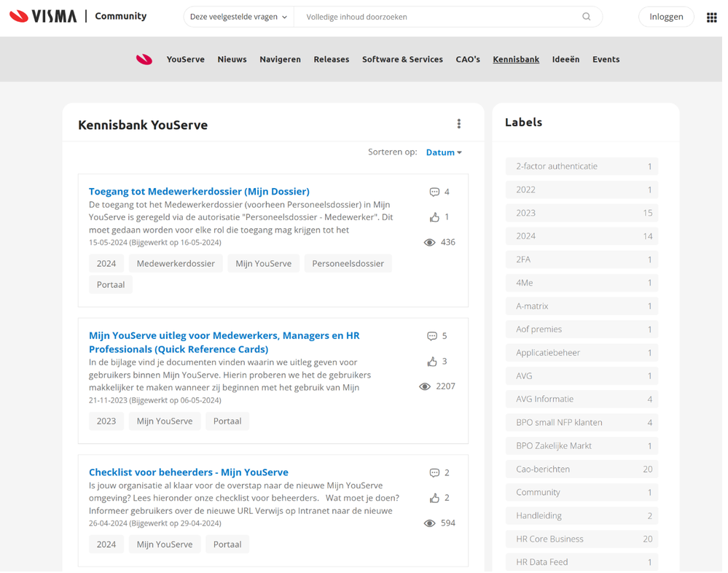Select 2022 label in Labels panel
728x573 pixels.
582,190
